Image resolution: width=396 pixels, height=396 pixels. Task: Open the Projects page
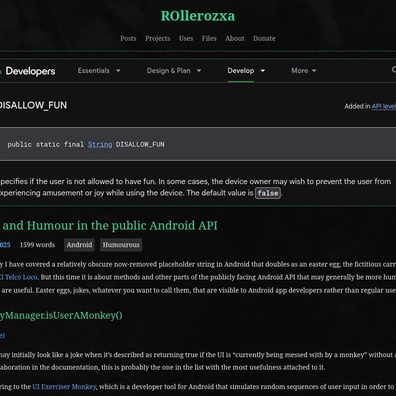click(x=157, y=38)
